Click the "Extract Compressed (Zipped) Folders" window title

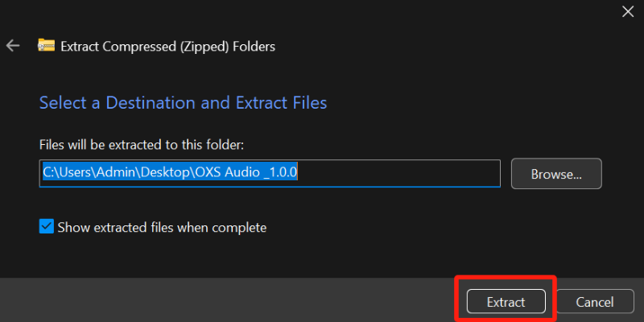[x=167, y=47]
